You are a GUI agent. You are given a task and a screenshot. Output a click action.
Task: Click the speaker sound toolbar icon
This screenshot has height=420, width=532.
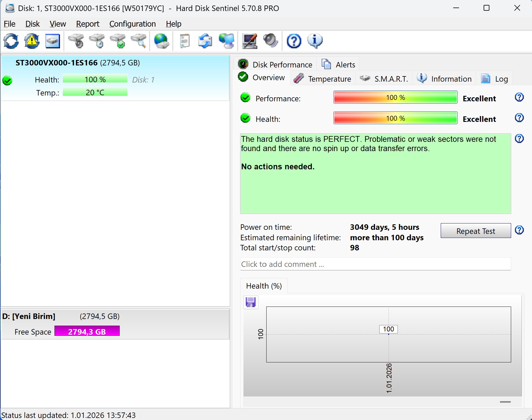[x=271, y=41]
